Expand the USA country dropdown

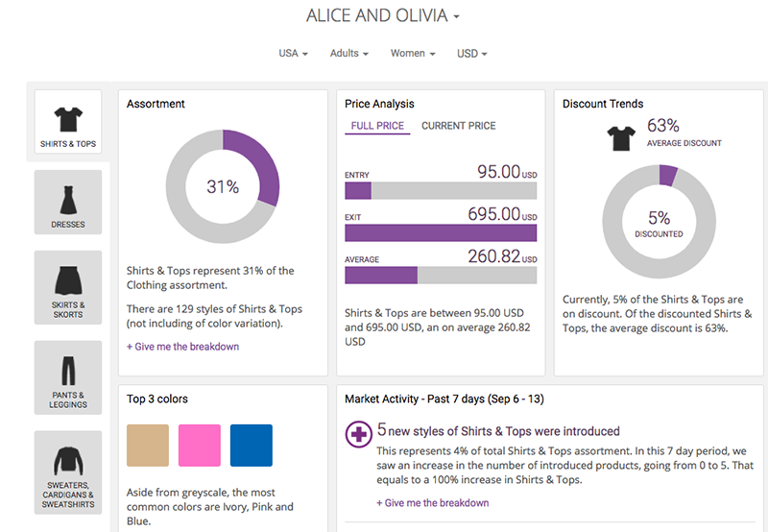pos(293,54)
